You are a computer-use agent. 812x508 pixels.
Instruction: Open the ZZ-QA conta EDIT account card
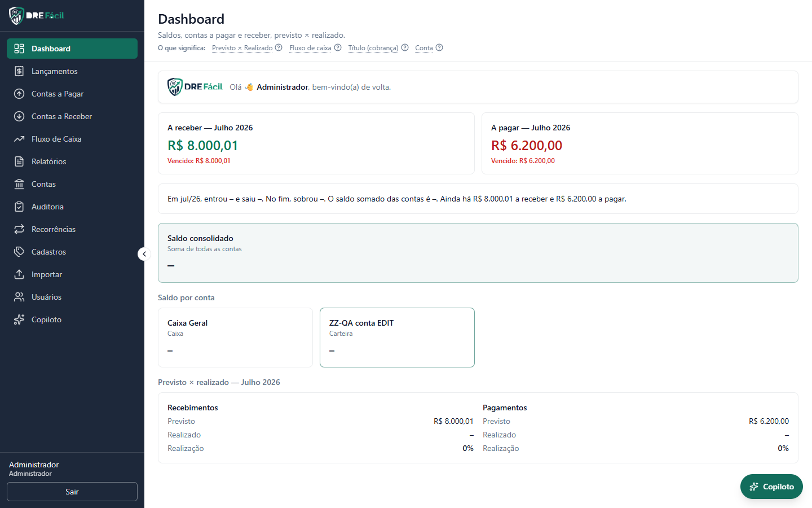[397, 338]
